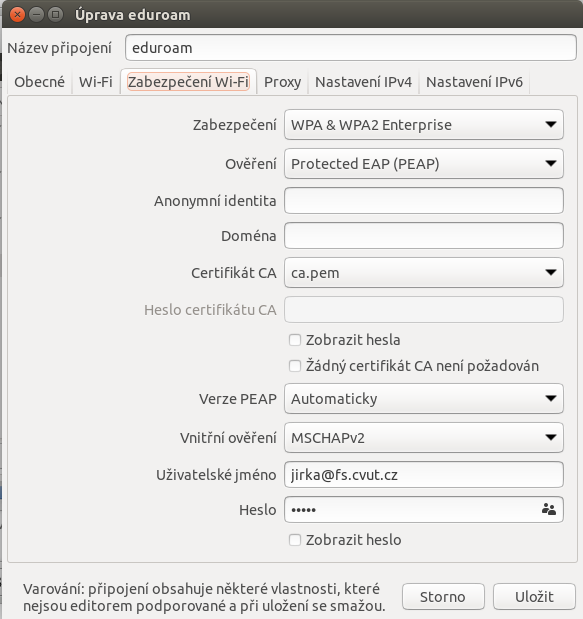Expand the Ověření Protected EAP dropdown
Screen dimensions: 583x619
point(424,163)
